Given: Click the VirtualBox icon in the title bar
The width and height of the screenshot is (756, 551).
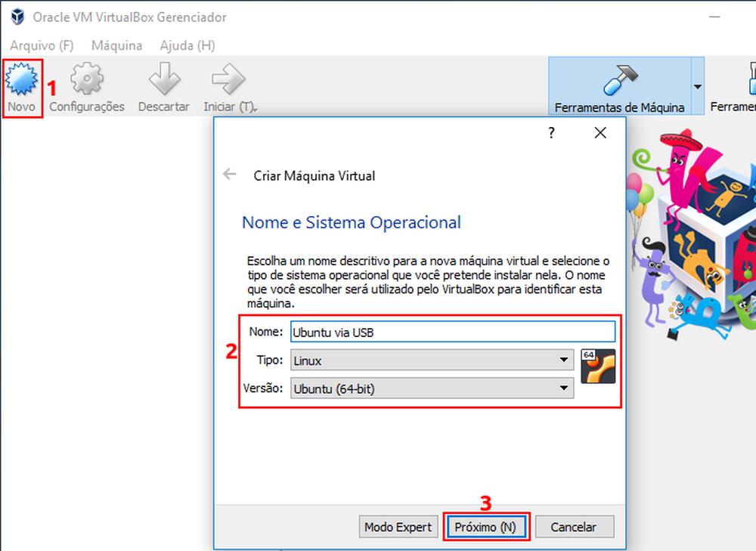Looking at the screenshot, I should 16,16.
